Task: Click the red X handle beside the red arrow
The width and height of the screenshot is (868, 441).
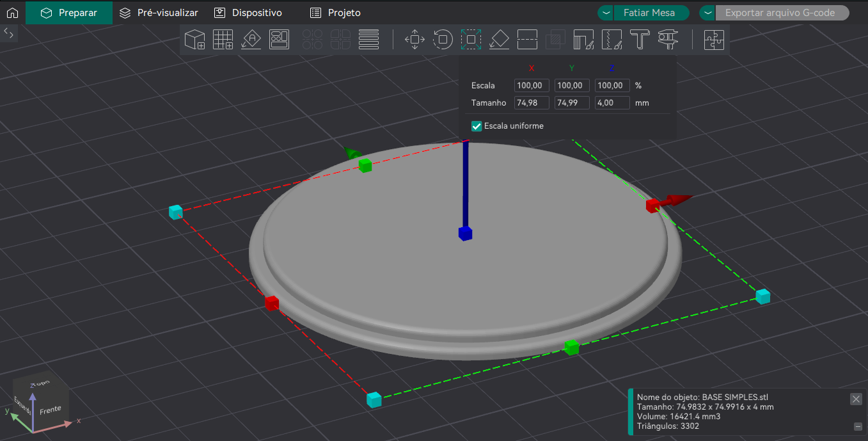Action: 652,205
